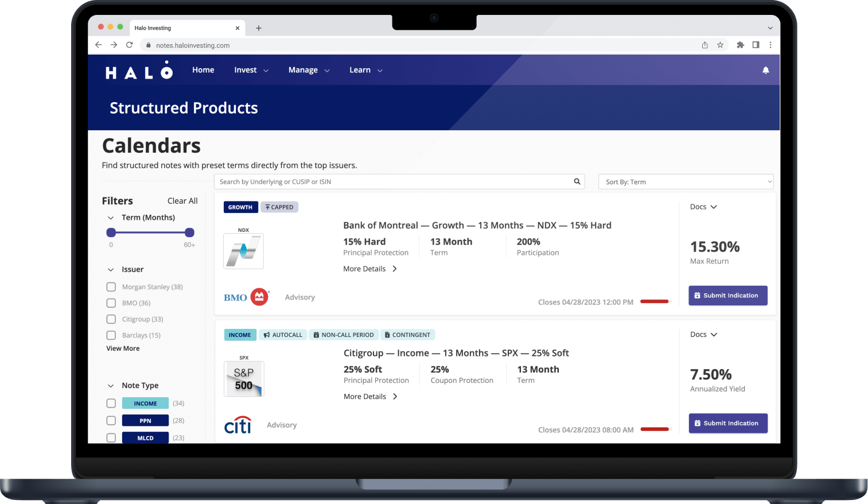
Task: Click the browser forward arrow
Action: click(x=114, y=45)
